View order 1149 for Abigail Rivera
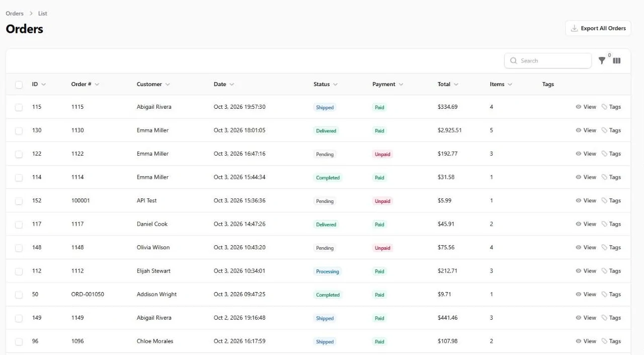This screenshot has height=355, width=644. 586,318
